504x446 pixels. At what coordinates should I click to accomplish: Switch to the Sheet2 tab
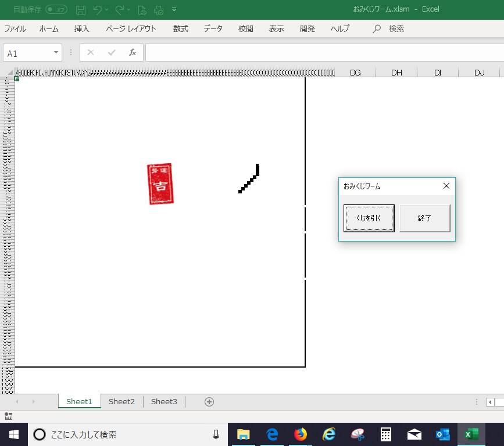coord(121,401)
